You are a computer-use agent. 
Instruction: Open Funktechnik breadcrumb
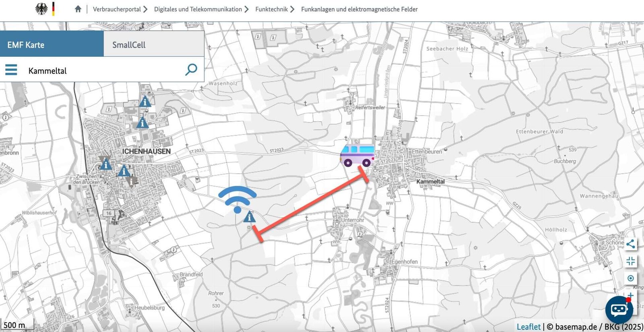pos(271,9)
